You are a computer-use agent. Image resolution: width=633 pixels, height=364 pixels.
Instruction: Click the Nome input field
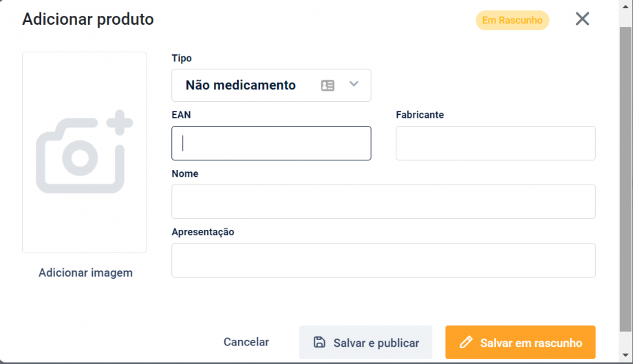click(x=383, y=202)
